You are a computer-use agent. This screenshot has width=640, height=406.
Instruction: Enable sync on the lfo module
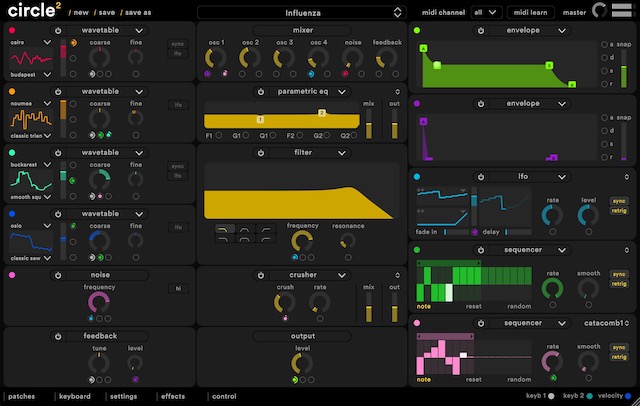coord(619,200)
